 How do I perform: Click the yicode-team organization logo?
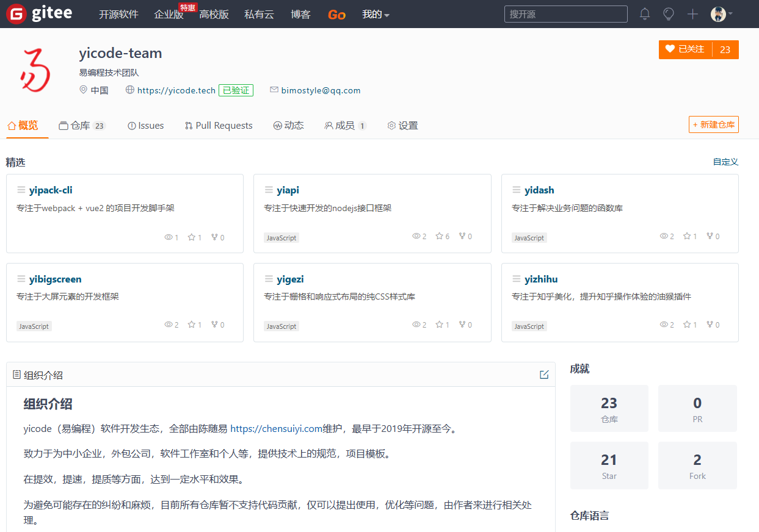35,70
